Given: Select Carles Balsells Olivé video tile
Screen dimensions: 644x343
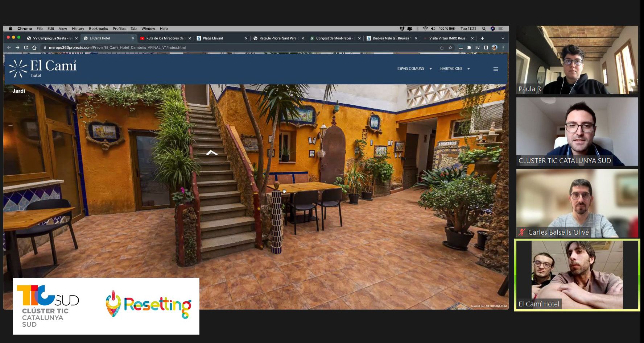Looking at the screenshot, I should pos(577,203).
